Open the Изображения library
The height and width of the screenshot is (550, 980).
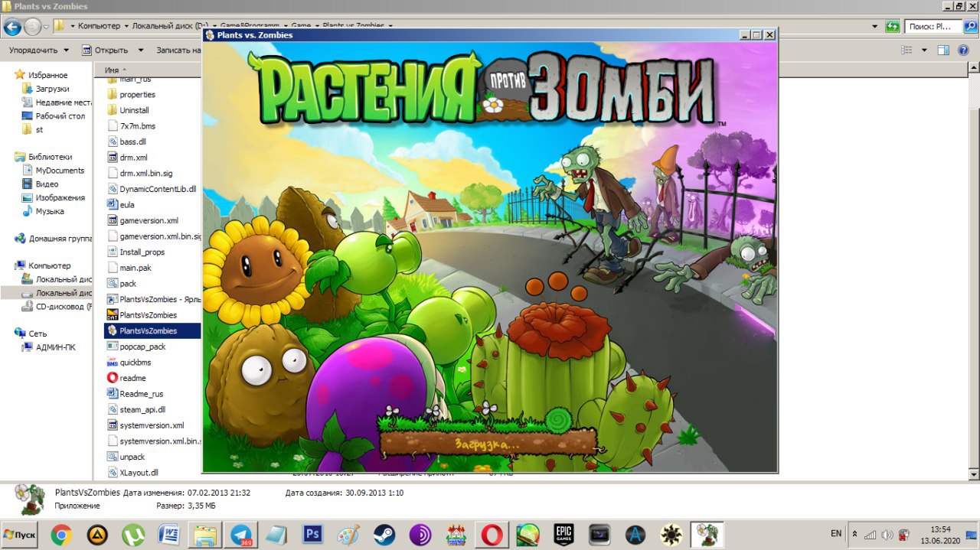(x=54, y=198)
